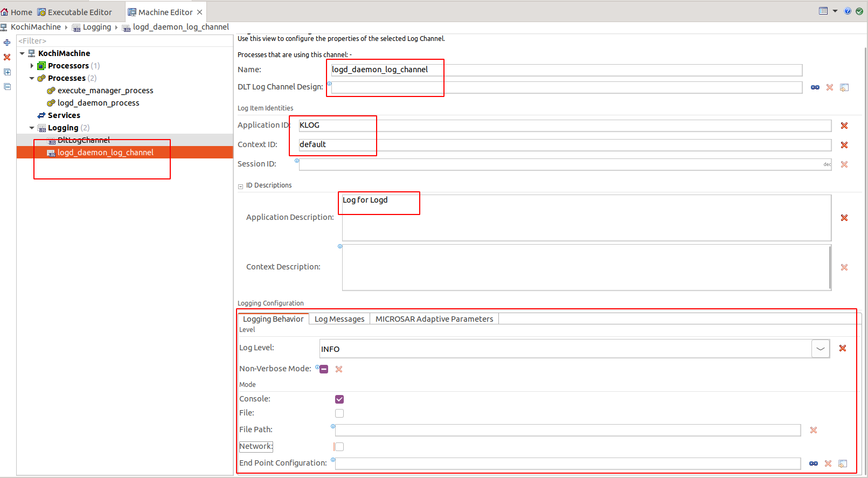The width and height of the screenshot is (868, 478).
Task: Select the Processors tree item label
Action: (68, 66)
